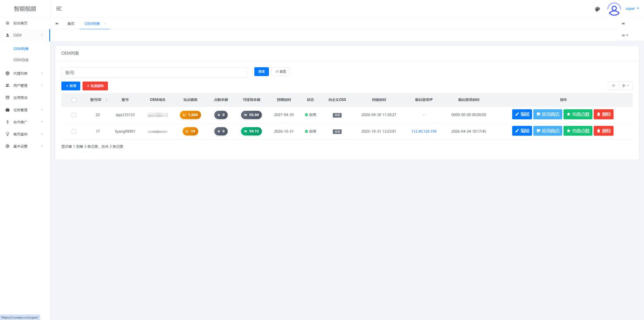644x320 pixels.
Task: Check the row for account qqq123123
Action: tap(74, 115)
